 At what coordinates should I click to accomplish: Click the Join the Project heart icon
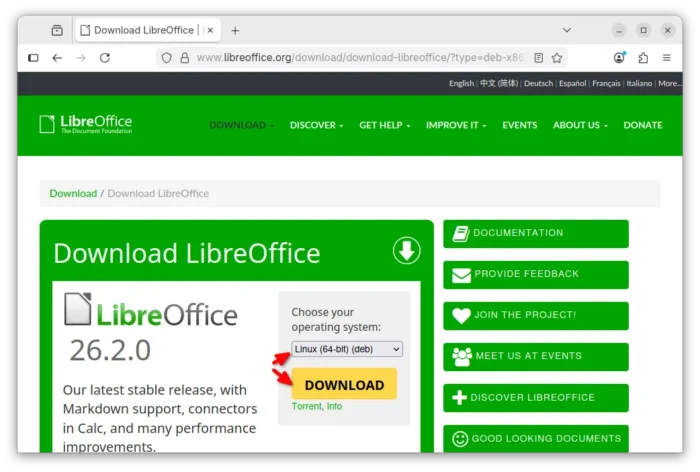[x=461, y=316]
